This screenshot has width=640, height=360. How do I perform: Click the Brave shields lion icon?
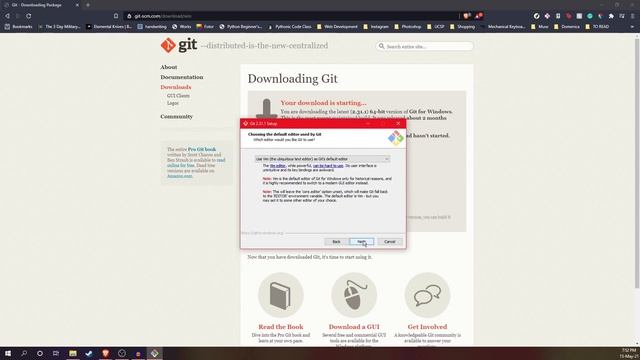[x=467, y=16]
